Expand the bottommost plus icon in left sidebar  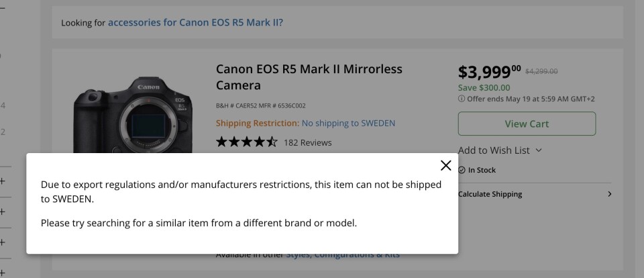pyautogui.click(x=3, y=271)
